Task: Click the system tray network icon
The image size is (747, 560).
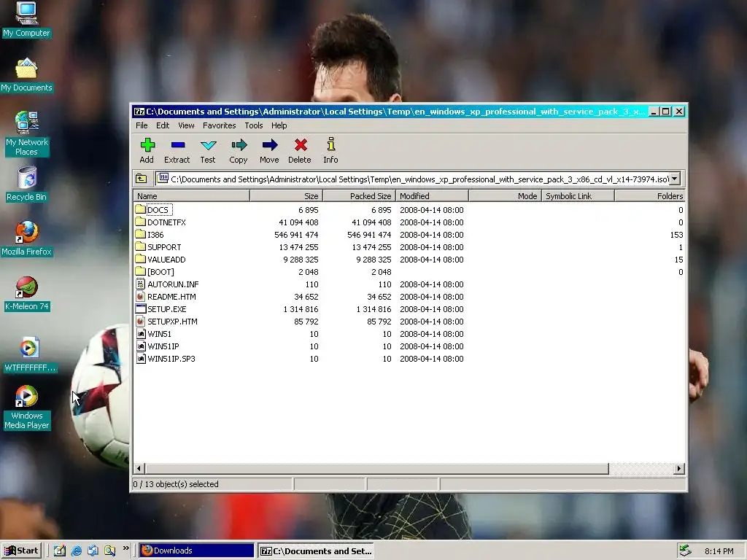Action: [685, 551]
